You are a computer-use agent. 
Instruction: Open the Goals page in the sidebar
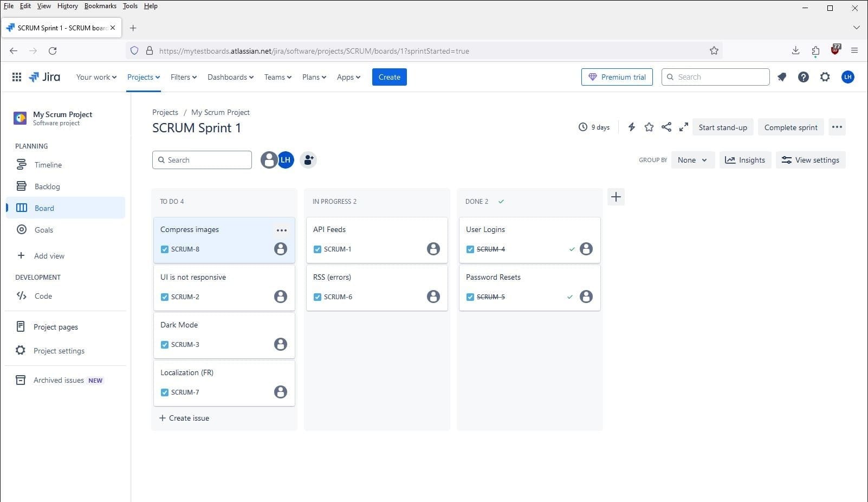point(43,229)
